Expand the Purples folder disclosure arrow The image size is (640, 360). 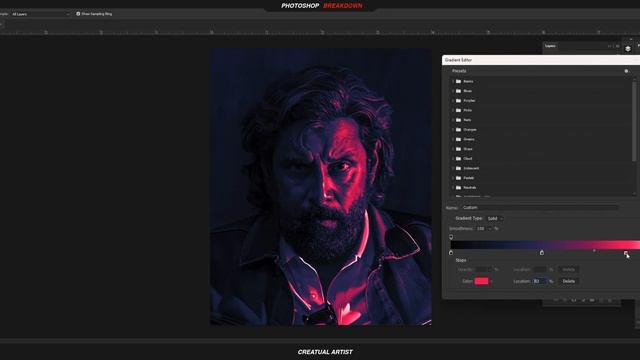453,100
